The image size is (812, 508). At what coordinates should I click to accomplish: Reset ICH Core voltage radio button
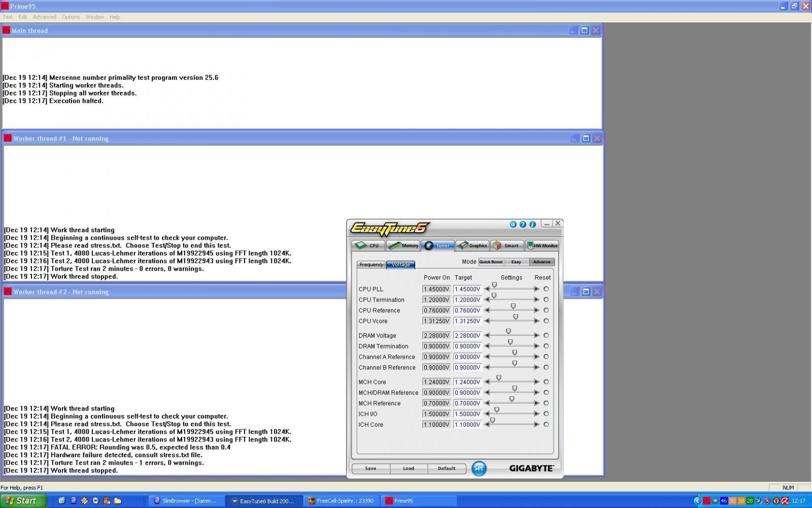[x=546, y=425]
